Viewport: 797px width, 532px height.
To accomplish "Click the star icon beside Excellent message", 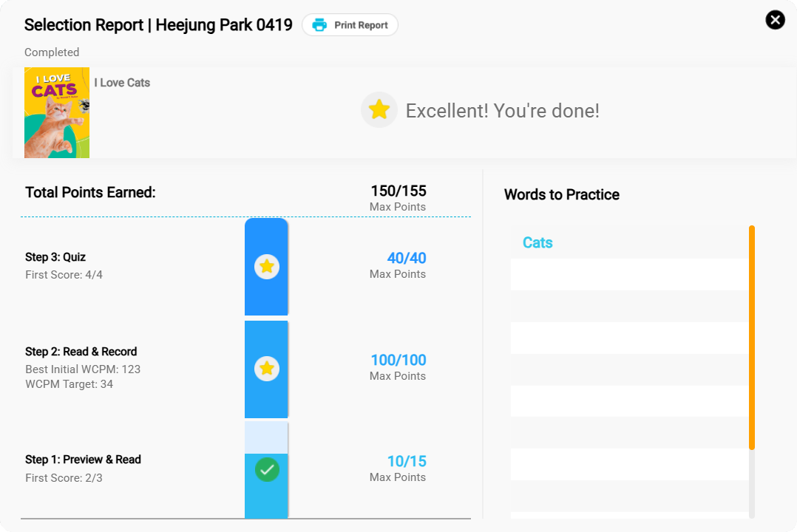I will [379, 110].
